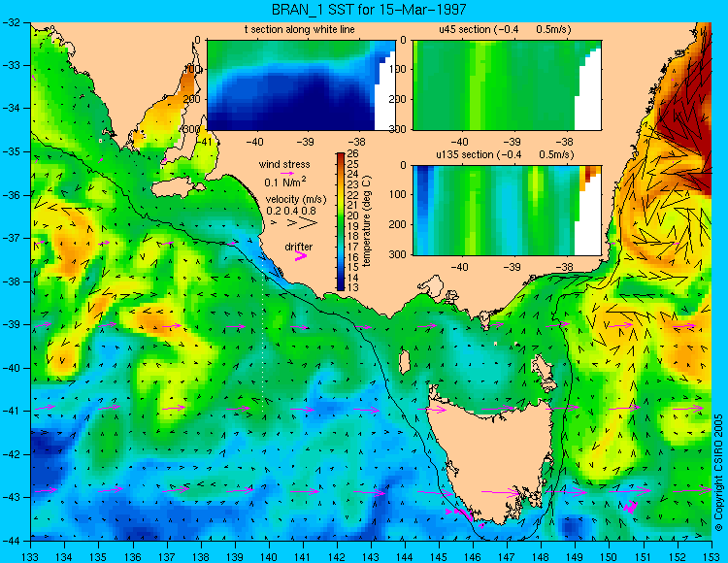This screenshot has width=728, height=563.
Task: Click the 146 longitude axis label
Action: click(473, 556)
